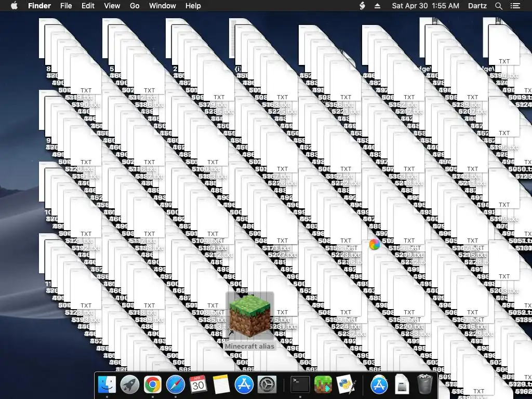Open the Python IDLE icon in Dock
532x399 pixels.
(x=345, y=385)
